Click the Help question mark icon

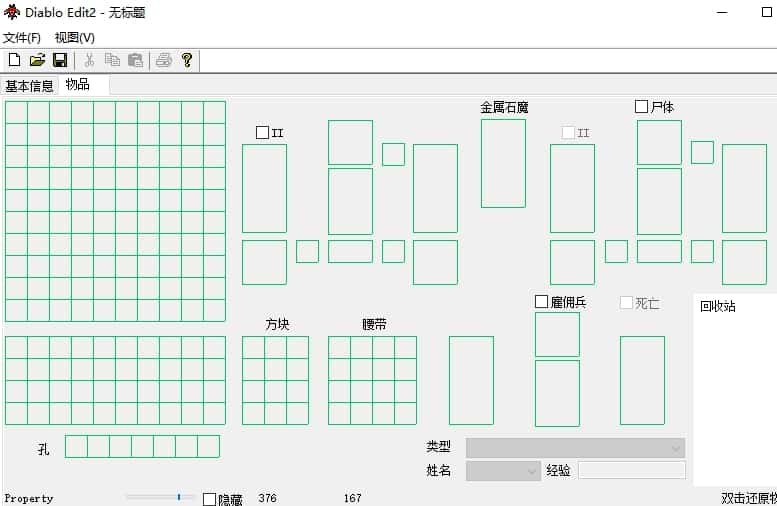pyautogui.click(x=187, y=60)
